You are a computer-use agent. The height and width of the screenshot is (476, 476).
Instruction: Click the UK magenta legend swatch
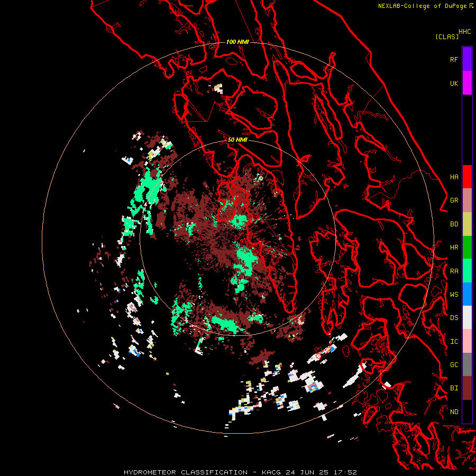pos(467,83)
